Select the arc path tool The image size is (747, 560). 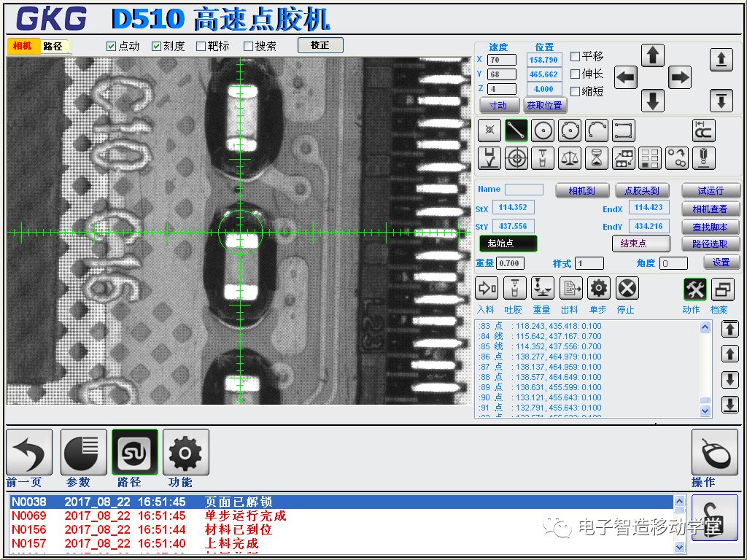click(x=597, y=130)
